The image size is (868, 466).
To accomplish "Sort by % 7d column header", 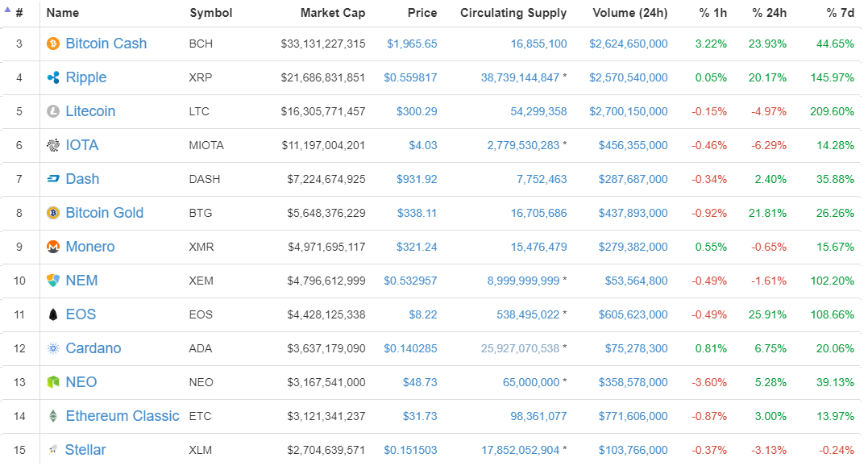I will (841, 13).
